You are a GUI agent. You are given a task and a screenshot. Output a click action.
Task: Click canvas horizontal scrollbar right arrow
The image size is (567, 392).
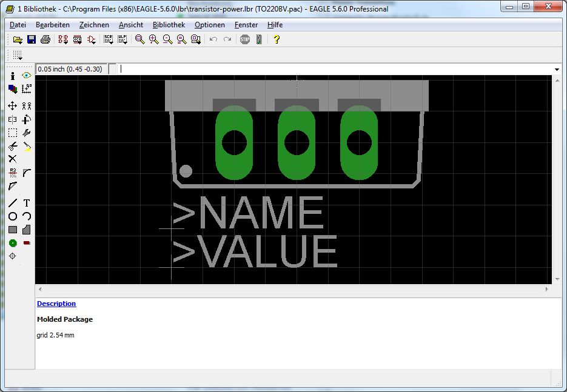(x=547, y=289)
